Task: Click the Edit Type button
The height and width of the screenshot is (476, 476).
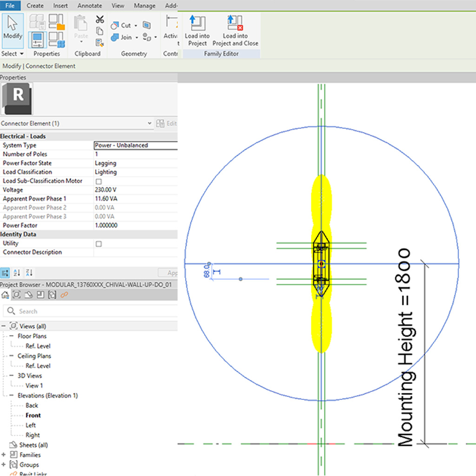Action: (x=166, y=124)
